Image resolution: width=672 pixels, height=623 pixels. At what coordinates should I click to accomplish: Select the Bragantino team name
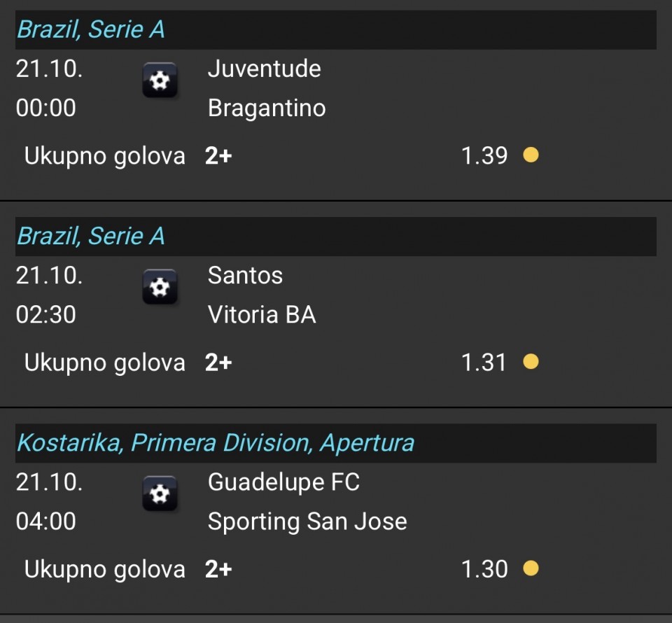coord(267,108)
